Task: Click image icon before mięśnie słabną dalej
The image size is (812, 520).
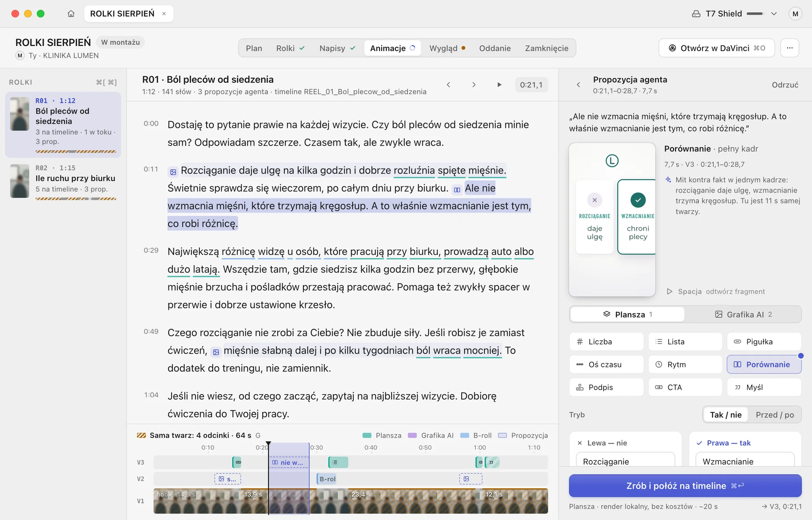Action: click(216, 352)
